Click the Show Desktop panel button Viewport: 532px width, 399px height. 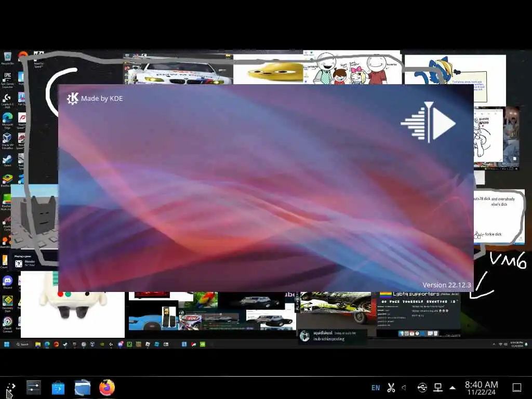click(517, 388)
